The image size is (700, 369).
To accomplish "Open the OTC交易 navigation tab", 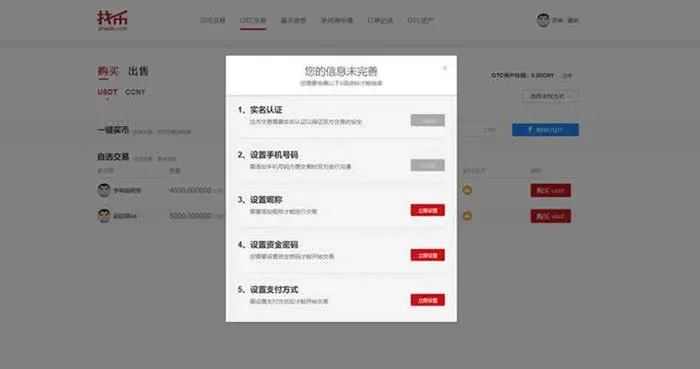I will click(x=253, y=21).
